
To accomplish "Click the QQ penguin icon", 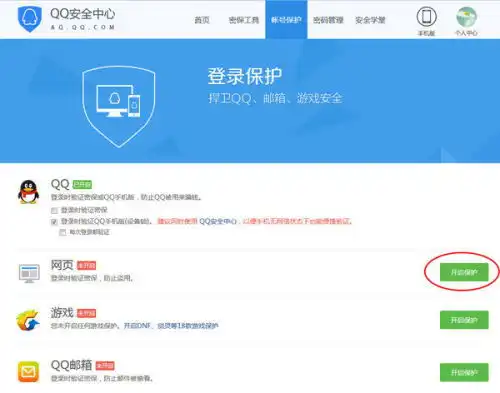I will (29, 192).
